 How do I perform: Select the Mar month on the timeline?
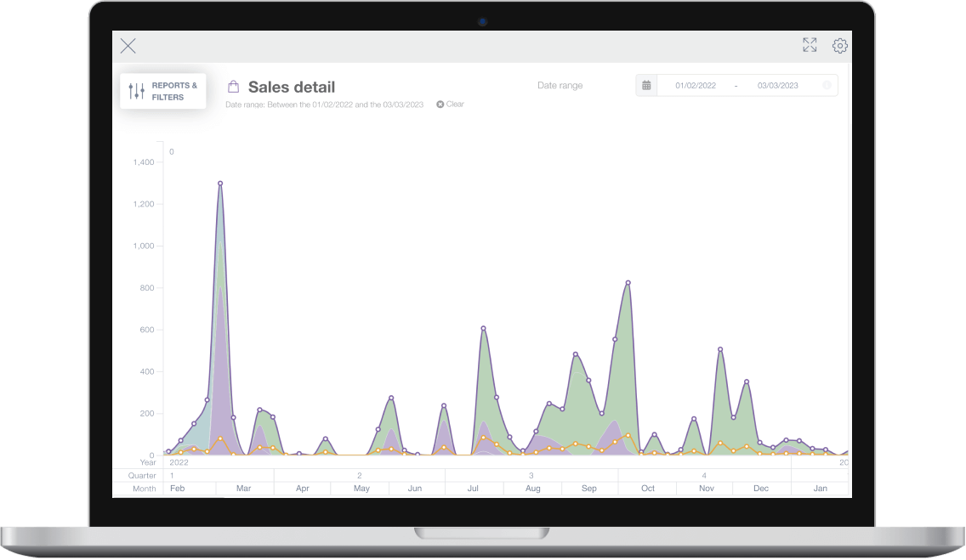tap(244, 489)
